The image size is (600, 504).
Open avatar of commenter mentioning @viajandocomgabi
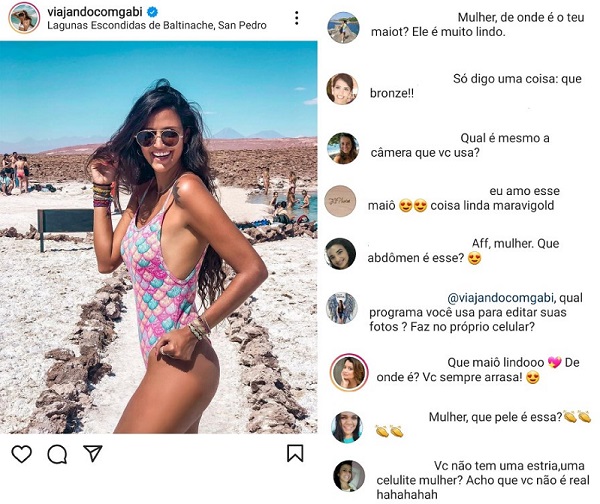(x=342, y=307)
